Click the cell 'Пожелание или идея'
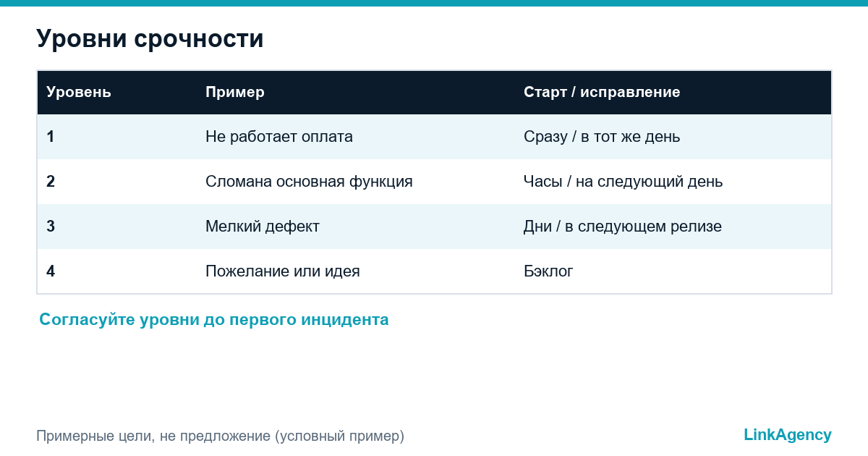 283,271
